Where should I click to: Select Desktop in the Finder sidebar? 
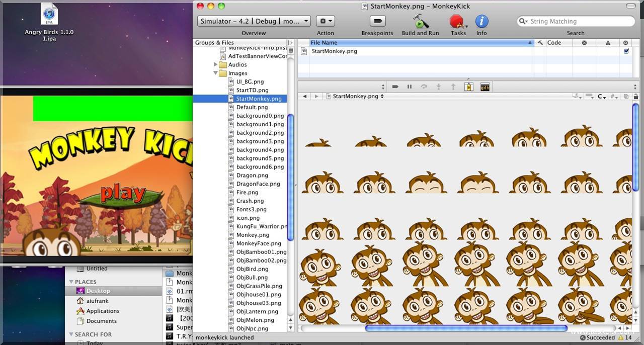(113, 291)
